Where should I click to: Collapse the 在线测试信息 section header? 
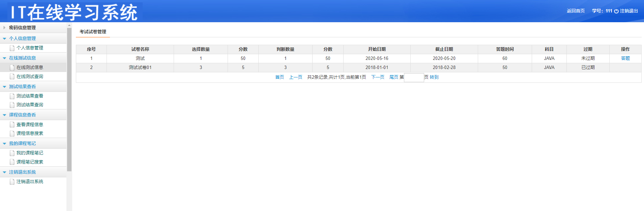(x=33, y=58)
